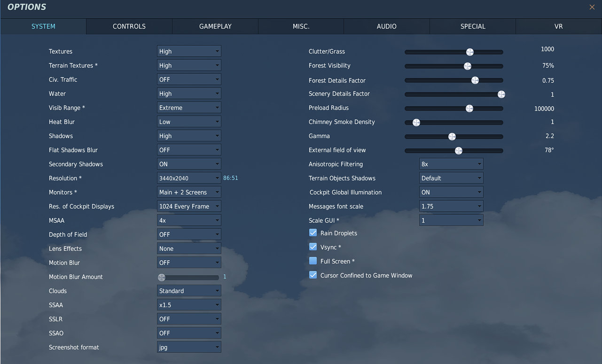Screen dimensions: 602x364
Task: Open the Scale GUI dropdown
Action: point(451,220)
